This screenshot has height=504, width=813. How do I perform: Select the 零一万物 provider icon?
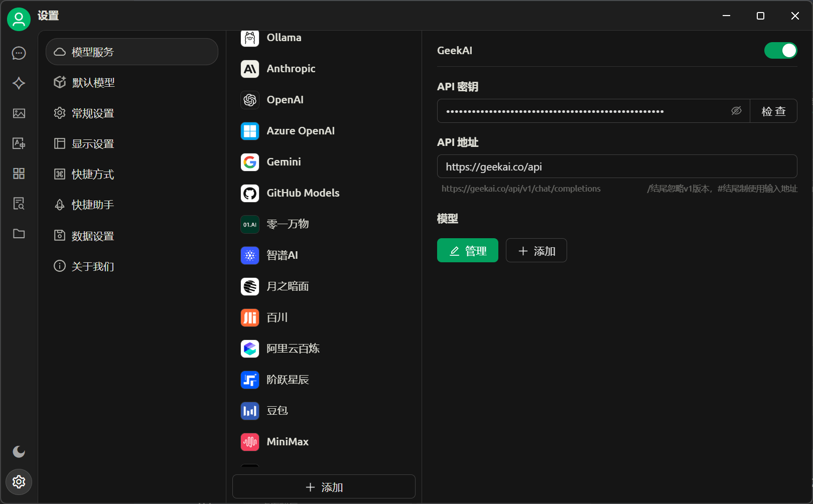(x=250, y=224)
